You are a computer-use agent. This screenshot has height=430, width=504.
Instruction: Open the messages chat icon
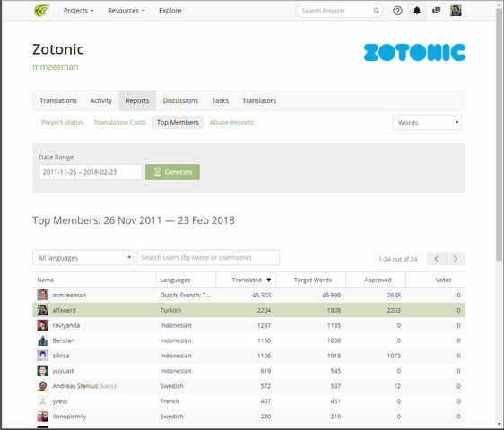tap(436, 11)
